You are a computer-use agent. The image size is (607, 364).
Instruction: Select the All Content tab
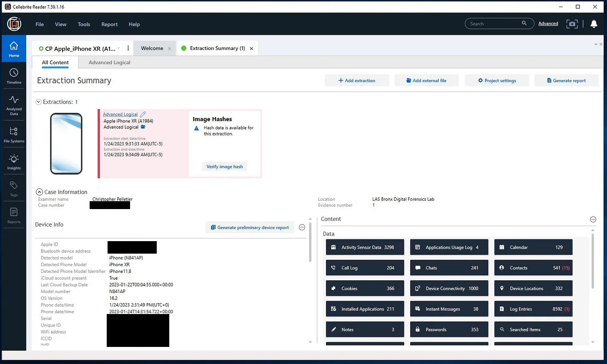coord(55,62)
